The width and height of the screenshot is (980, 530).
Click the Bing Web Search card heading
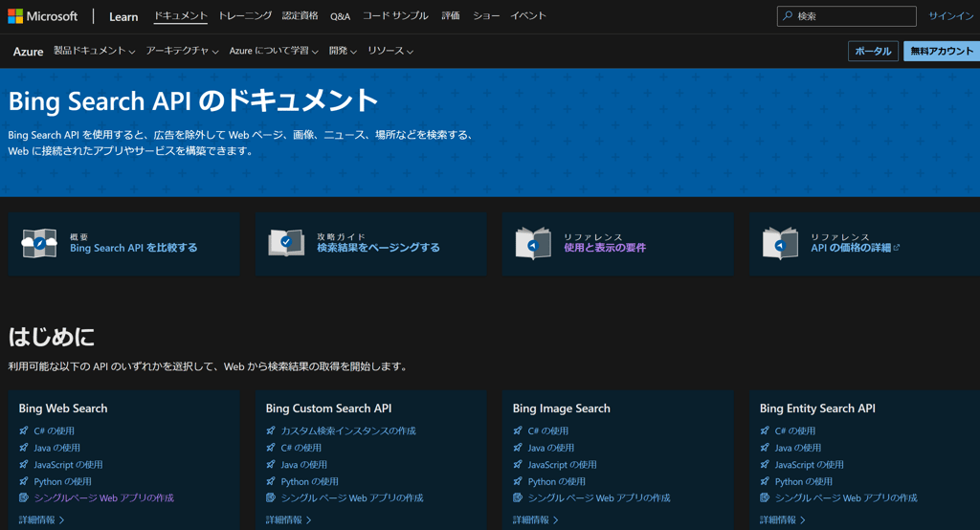tap(63, 409)
